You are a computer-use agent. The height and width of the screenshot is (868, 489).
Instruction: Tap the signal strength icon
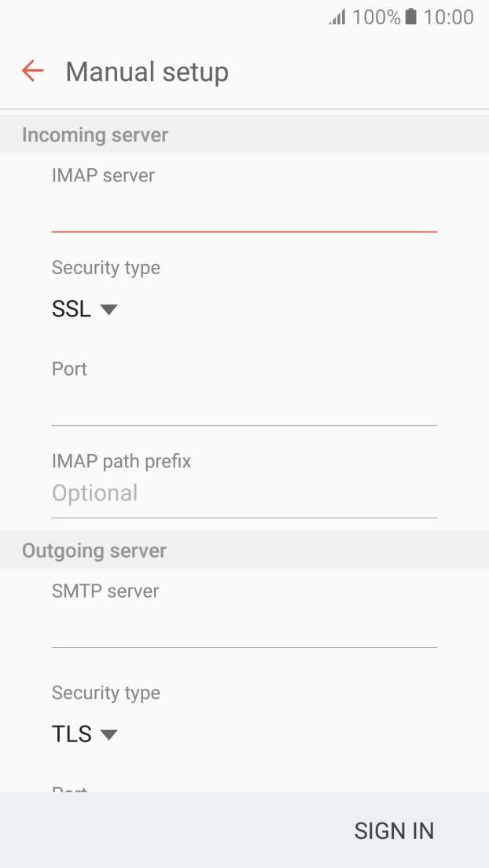click(336, 16)
